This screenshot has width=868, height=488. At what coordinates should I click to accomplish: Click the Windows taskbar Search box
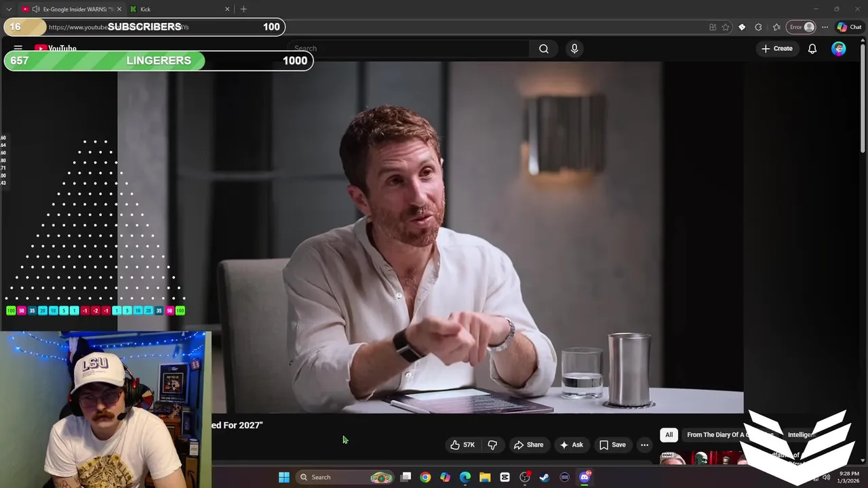pyautogui.click(x=346, y=477)
